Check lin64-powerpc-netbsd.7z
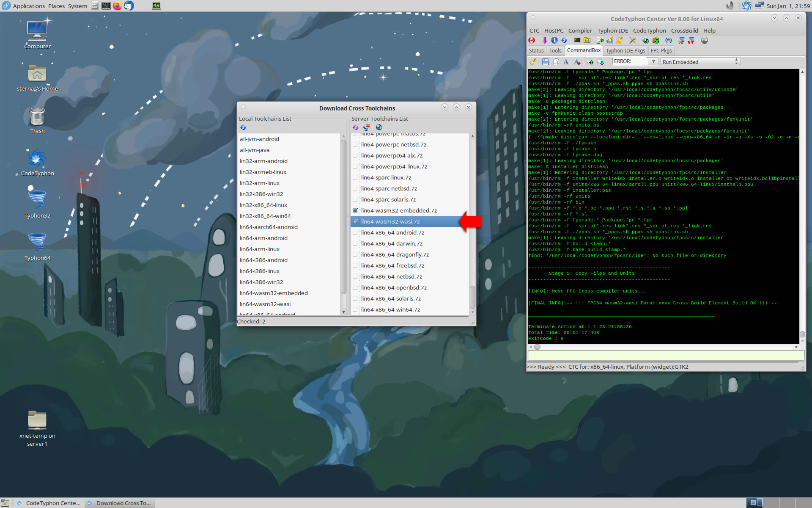Image resolution: width=812 pixels, height=508 pixels. pyautogui.click(x=355, y=144)
